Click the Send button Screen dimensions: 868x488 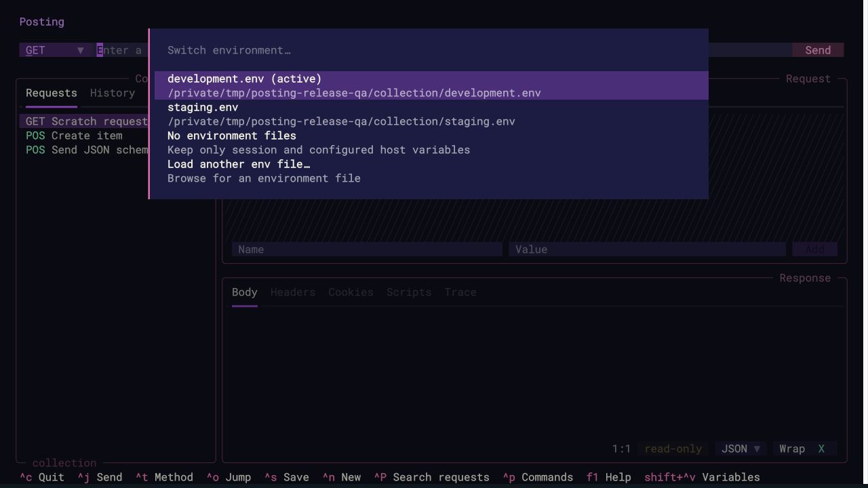[x=818, y=50]
